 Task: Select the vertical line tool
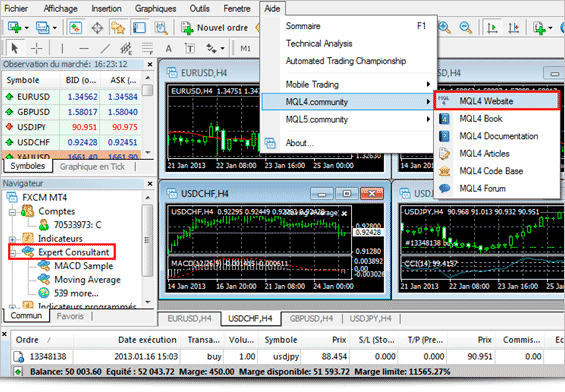(x=62, y=48)
